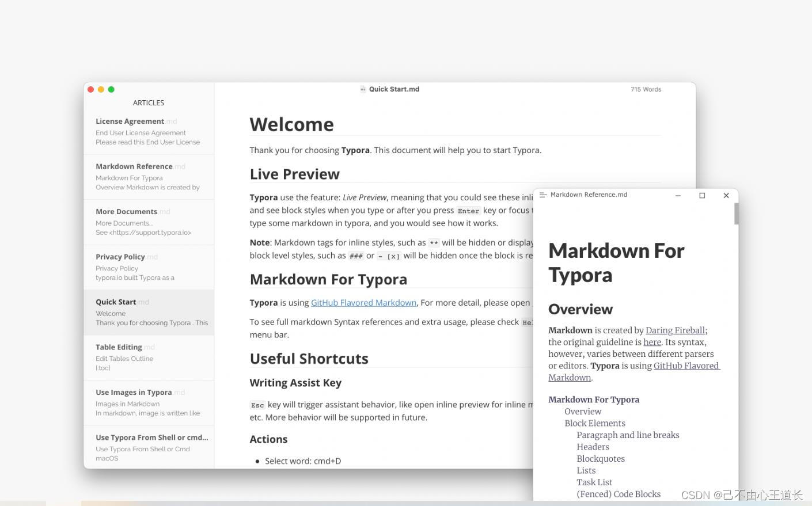Open More Documents in the articles sidebar
The height and width of the screenshot is (506, 812).
pyautogui.click(x=149, y=222)
